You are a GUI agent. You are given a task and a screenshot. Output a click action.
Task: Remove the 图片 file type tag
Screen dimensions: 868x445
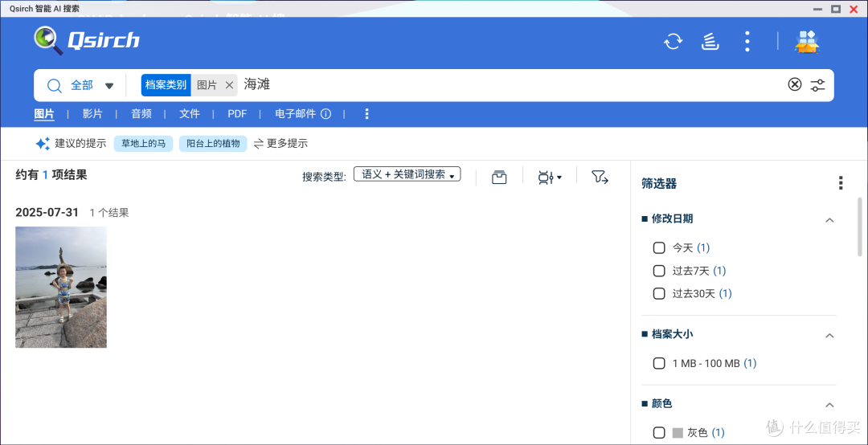(x=229, y=85)
